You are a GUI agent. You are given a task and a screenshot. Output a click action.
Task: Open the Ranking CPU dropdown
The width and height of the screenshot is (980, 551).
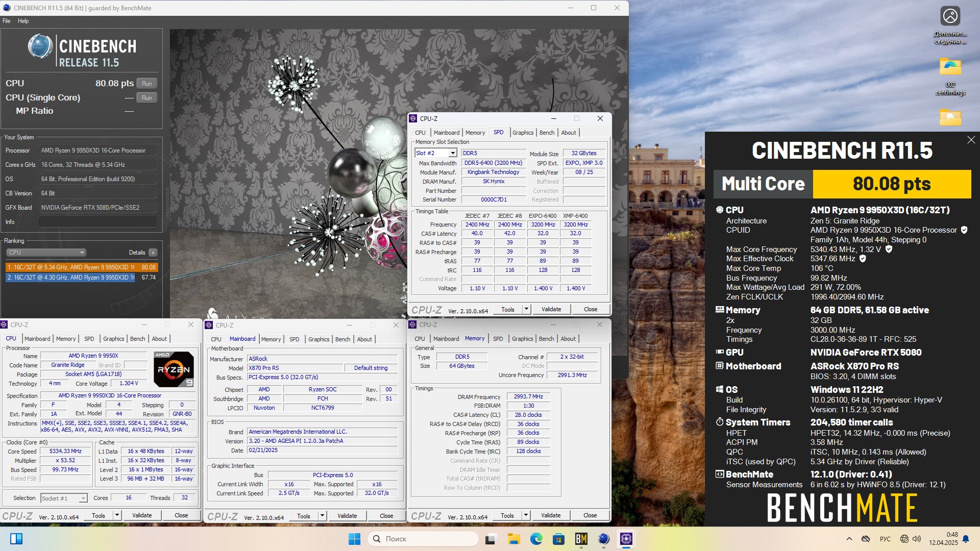pos(46,253)
